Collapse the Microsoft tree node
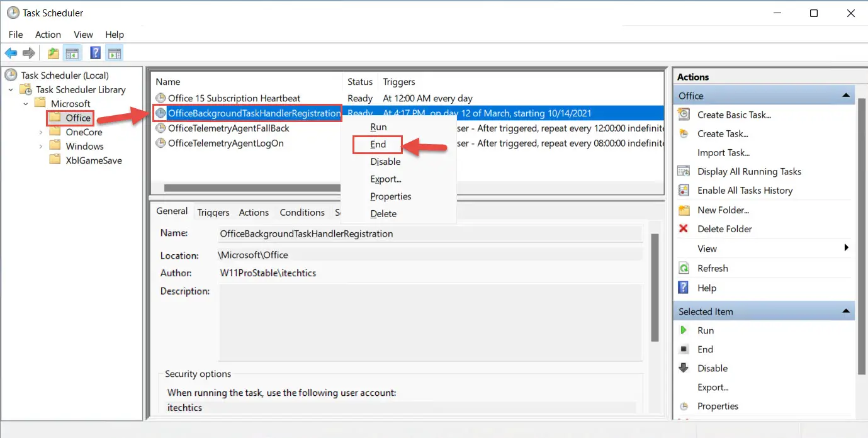Viewport: 868px width, 438px height. (26, 103)
